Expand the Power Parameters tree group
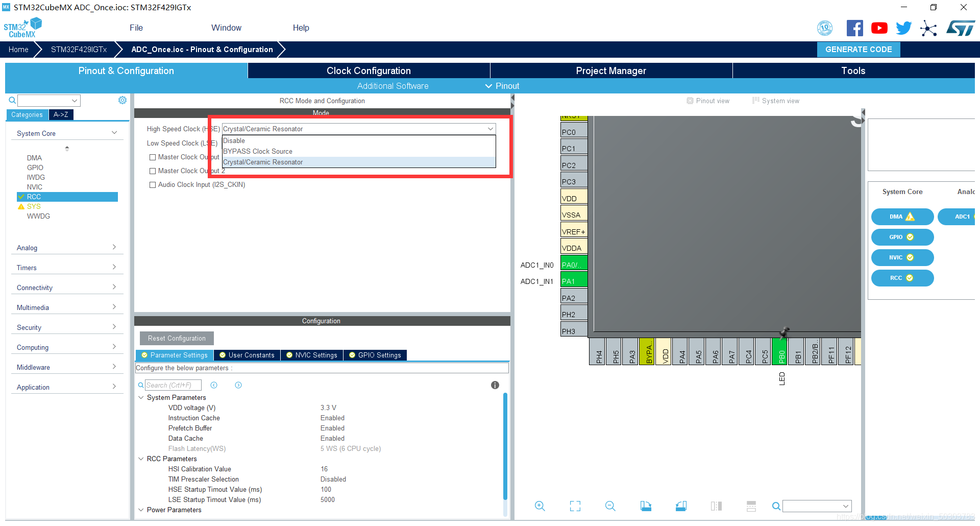The width and height of the screenshot is (980, 526). click(x=141, y=510)
